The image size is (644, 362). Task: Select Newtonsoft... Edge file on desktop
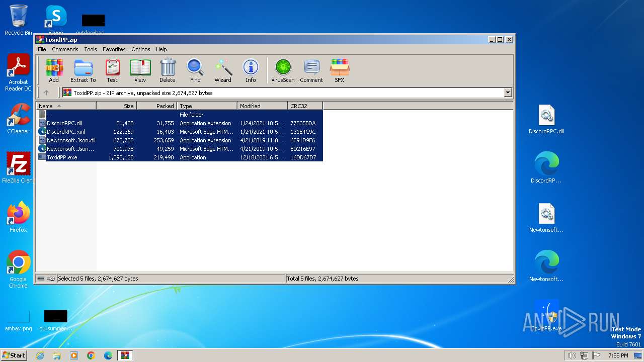click(x=546, y=266)
